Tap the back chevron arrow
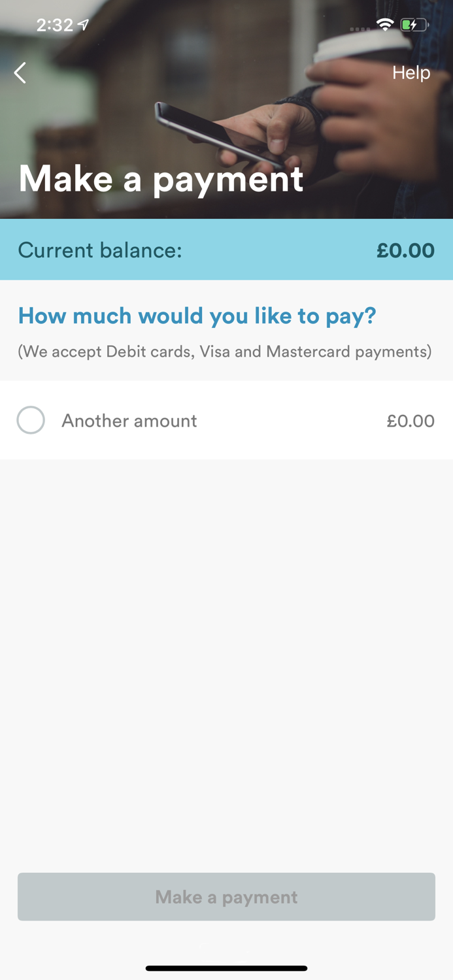Screen dimensions: 453x980 click(x=20, y=73)
